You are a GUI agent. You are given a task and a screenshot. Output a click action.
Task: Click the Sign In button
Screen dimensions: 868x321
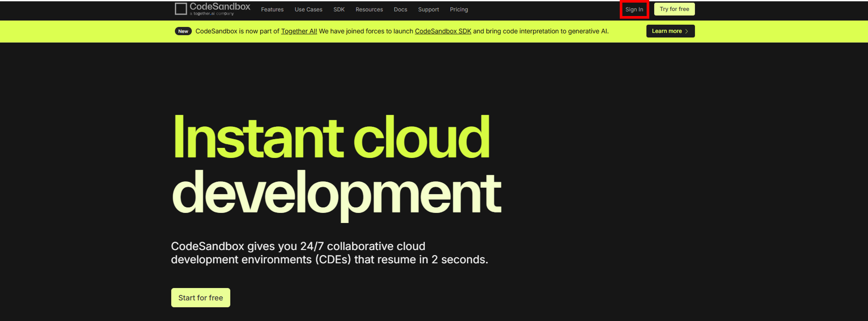634,10
